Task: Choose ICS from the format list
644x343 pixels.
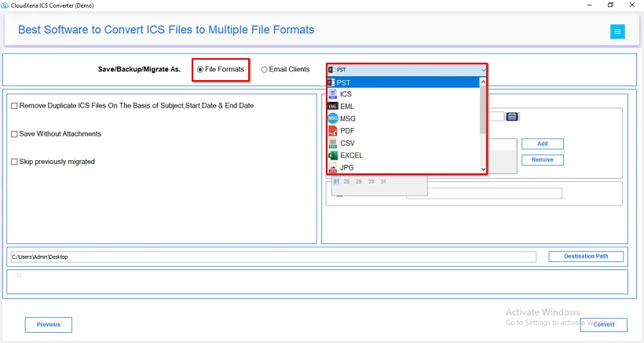Action: [x=404, y=94]
